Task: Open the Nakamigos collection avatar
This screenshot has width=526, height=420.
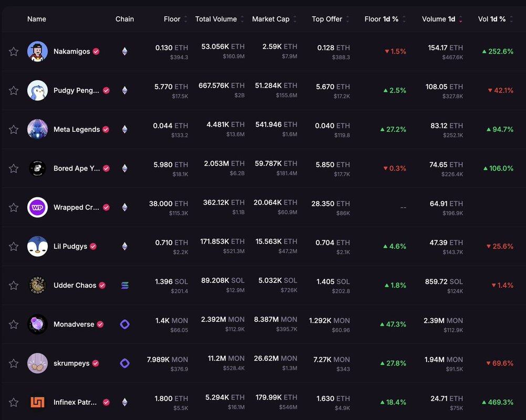Action: pos(37,51)
